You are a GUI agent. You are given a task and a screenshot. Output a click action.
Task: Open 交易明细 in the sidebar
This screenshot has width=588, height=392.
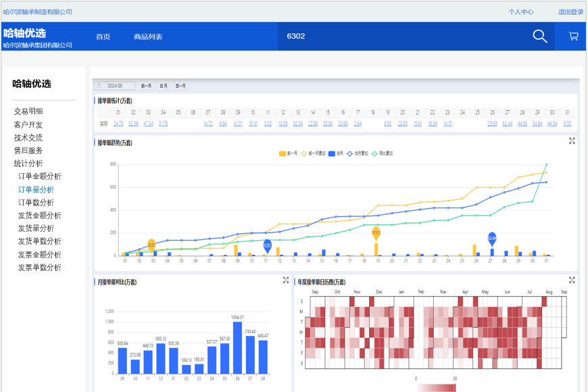click(x=28, y=112)
